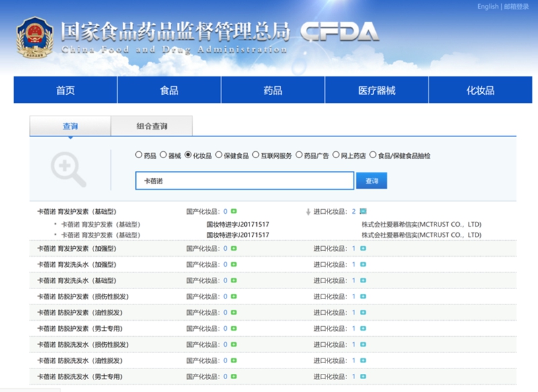
Task: Click green 国产化妆品 plus icon for 防脱护发素（损伤性脱发）
Action: coord(233,297)
